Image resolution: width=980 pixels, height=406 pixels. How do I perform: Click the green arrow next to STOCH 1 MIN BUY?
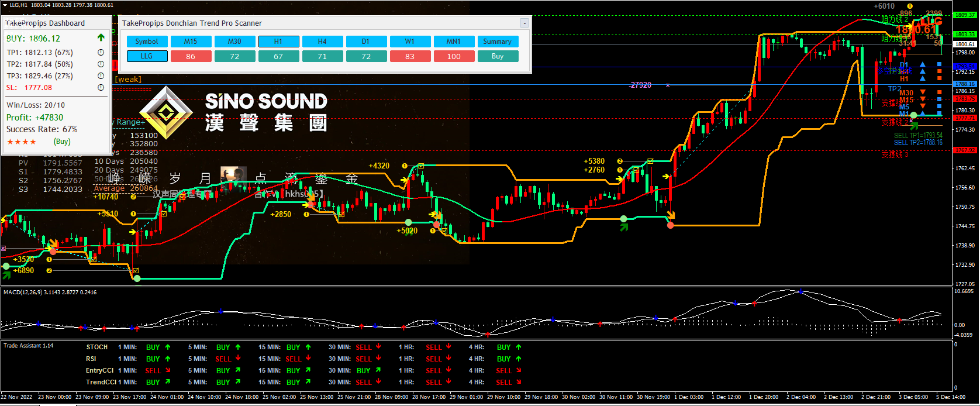(168, 347)
